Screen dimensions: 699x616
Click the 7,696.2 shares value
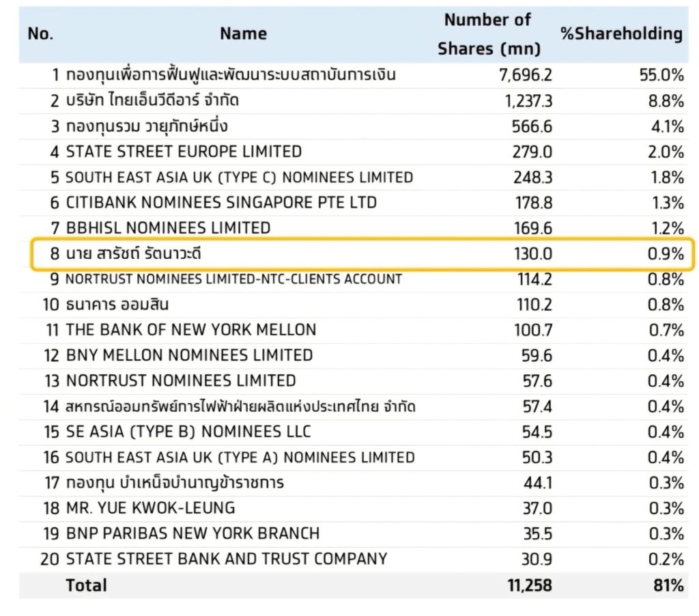[526, 75]
